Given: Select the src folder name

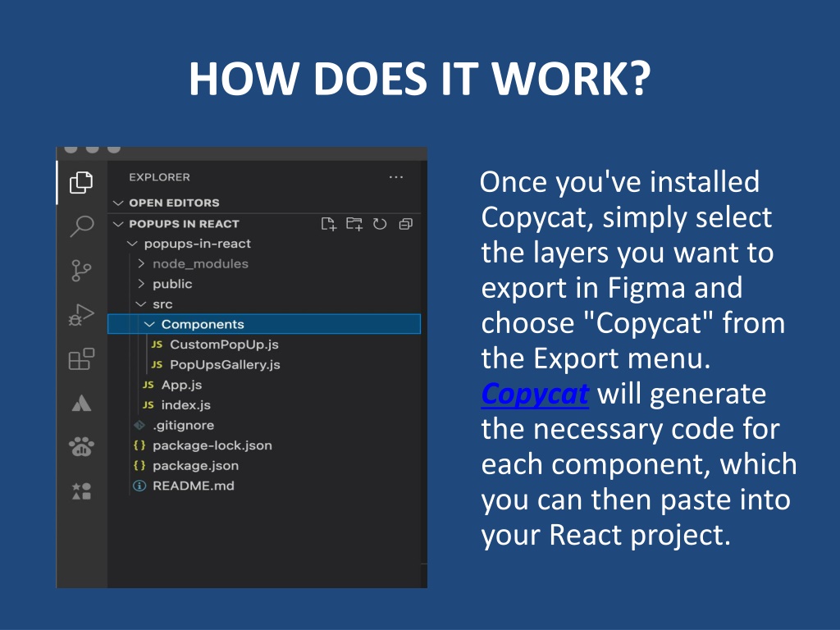Looking at the screenshot, I should (x=162, y=304).
